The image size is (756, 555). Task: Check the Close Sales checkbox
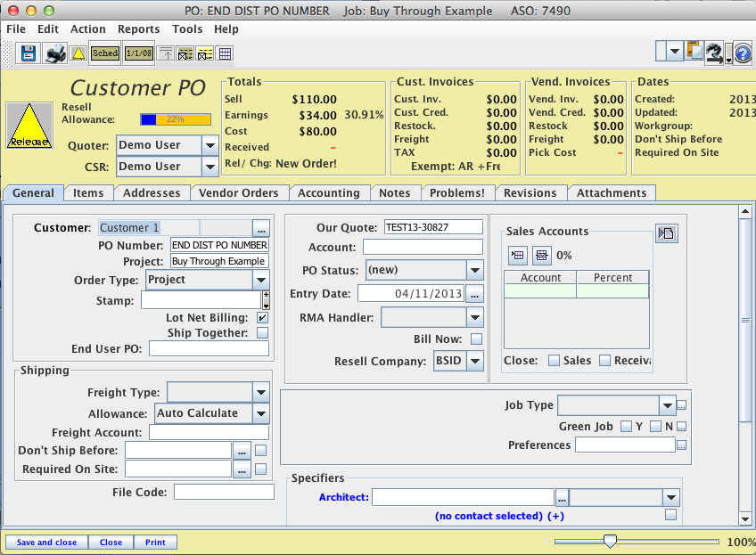click(x=554, y=361)
